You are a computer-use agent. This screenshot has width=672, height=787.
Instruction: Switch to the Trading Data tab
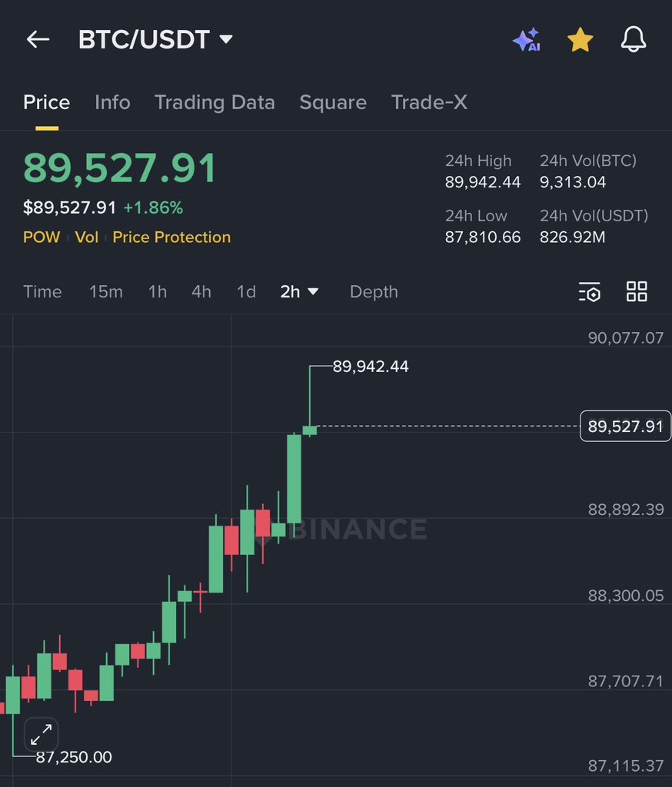pyautogui.click(x=215, y=101)
